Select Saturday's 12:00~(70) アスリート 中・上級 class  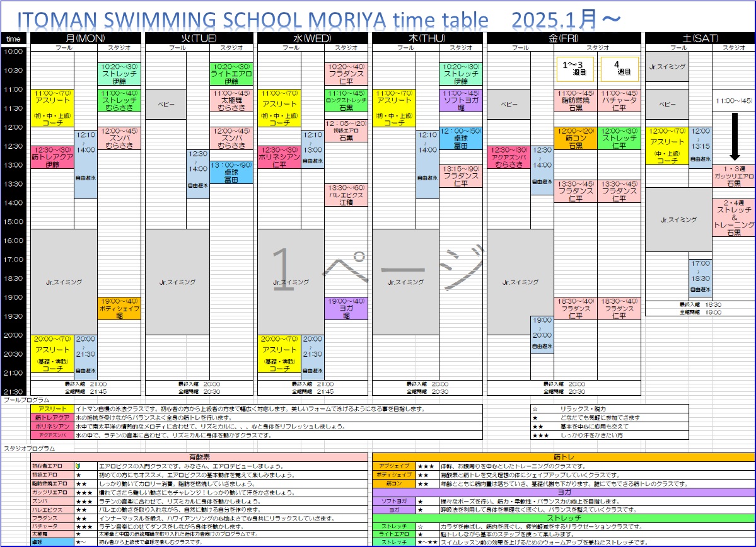tap(667, 146)
